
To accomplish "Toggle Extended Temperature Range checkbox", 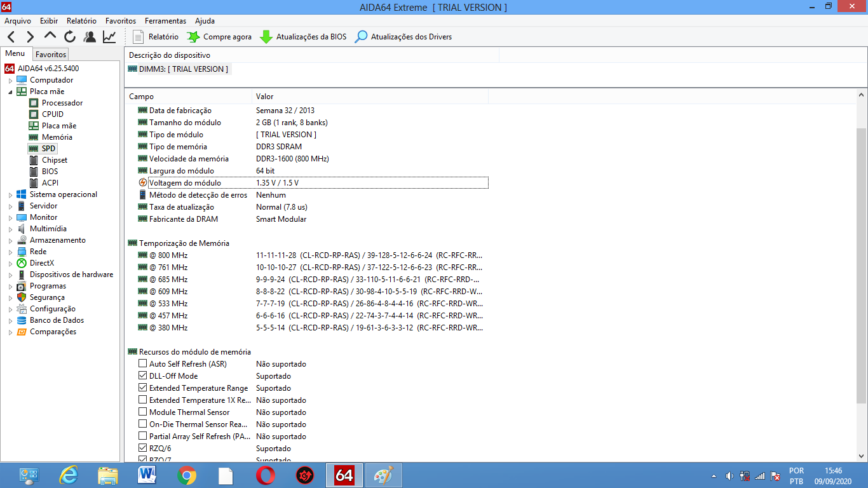I will (x=142, y=388).
